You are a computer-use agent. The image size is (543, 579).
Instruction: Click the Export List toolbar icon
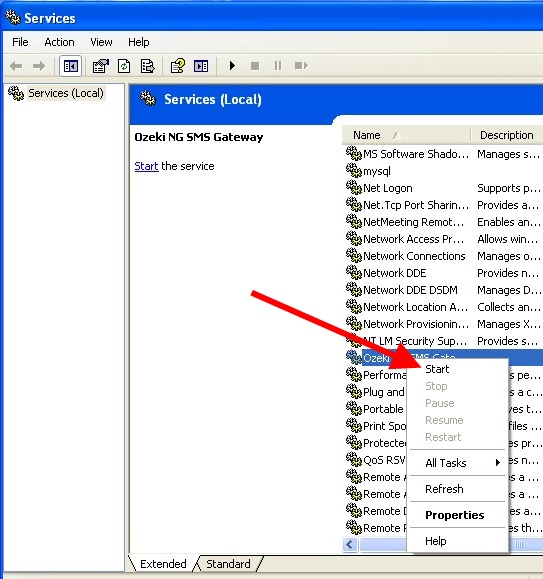click(147, 66)
